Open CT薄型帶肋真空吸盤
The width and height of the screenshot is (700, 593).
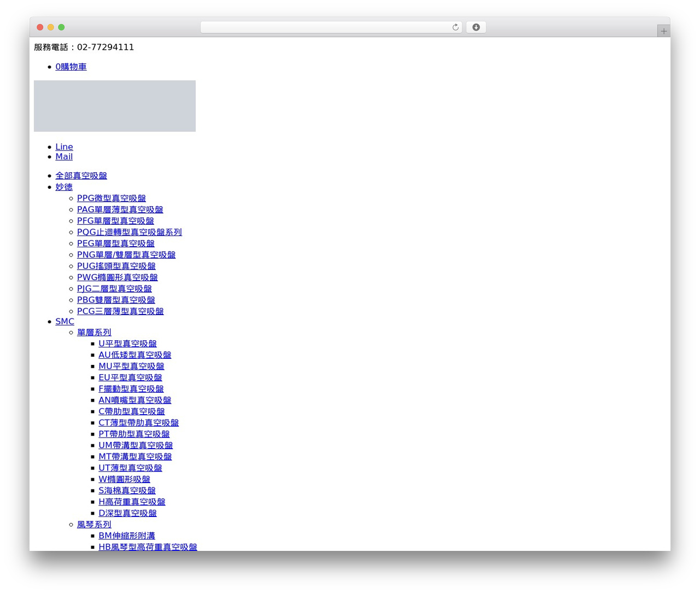tap(139, 422)
